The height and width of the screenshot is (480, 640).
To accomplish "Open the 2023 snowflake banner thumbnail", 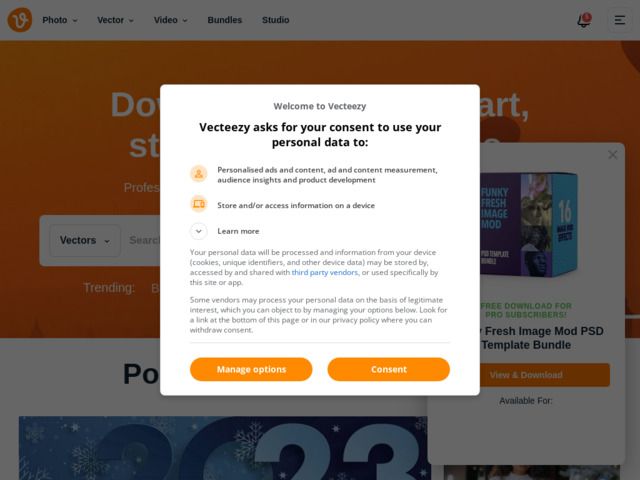I will pos(224,448).
